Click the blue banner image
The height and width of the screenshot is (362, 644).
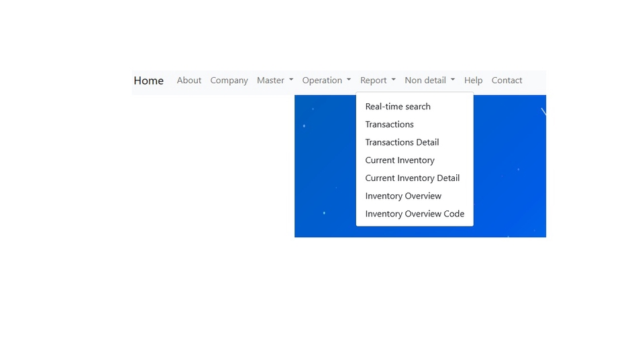[x=510, y=168]
